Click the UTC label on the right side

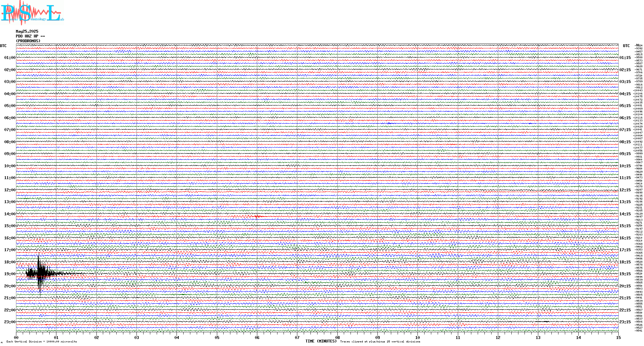(x=626, y=46)
